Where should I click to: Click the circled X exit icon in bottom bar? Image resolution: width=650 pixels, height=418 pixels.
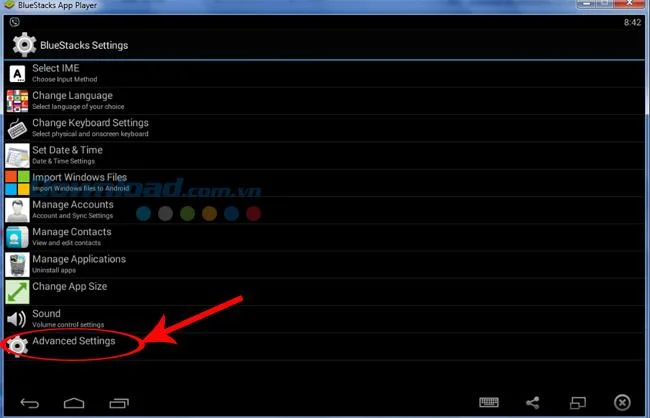622,402
